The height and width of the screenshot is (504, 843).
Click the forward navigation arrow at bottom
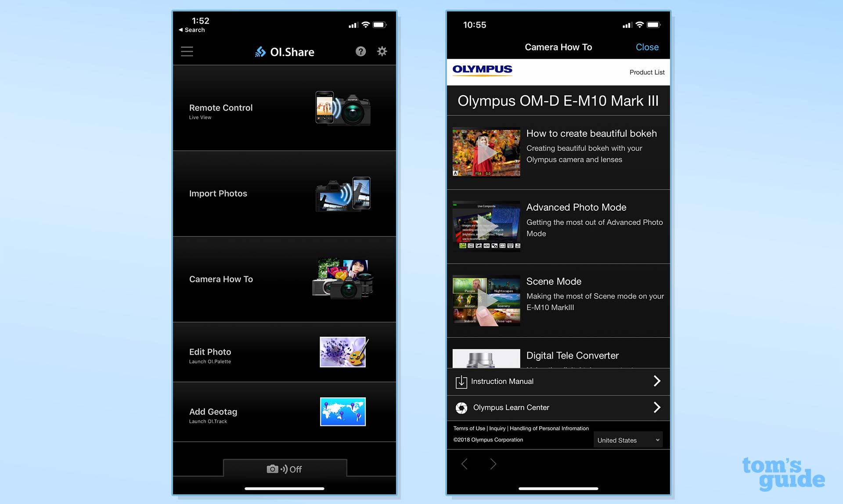(493, 464)
